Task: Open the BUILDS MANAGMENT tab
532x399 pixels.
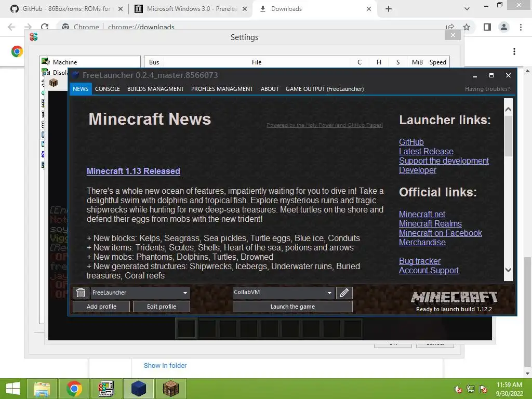Action: [155, 89]
